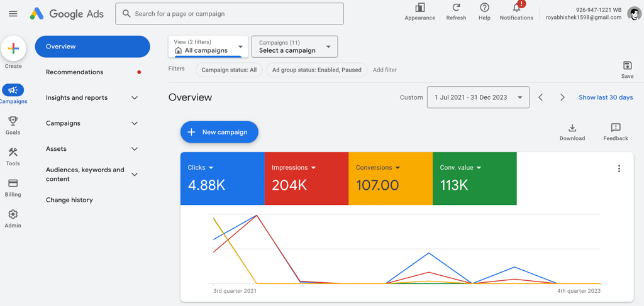Download the overview report
This screenshot has height=306, width=644.
[x=572, y=128]
